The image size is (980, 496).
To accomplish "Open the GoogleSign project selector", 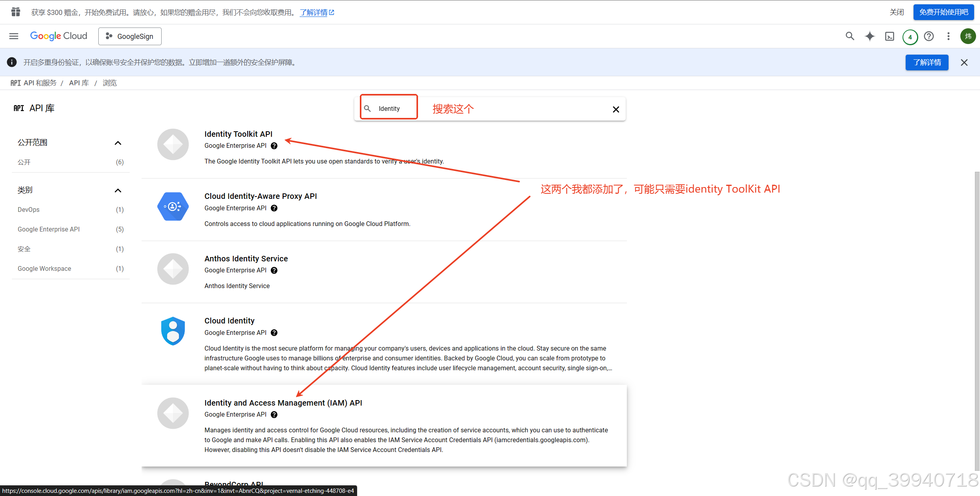I will pyautogui.click(x=130, y=36).
